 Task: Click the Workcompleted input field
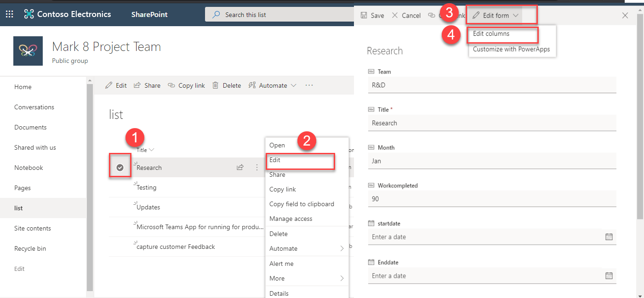[492, 199]
